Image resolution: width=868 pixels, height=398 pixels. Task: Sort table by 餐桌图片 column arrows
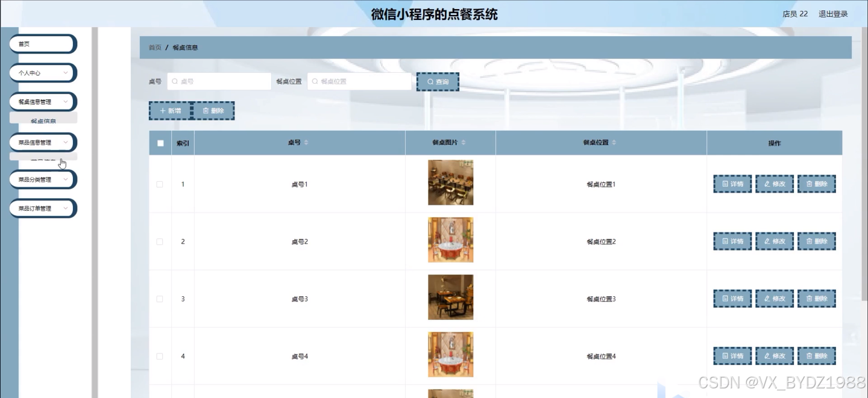coord(463,143)
